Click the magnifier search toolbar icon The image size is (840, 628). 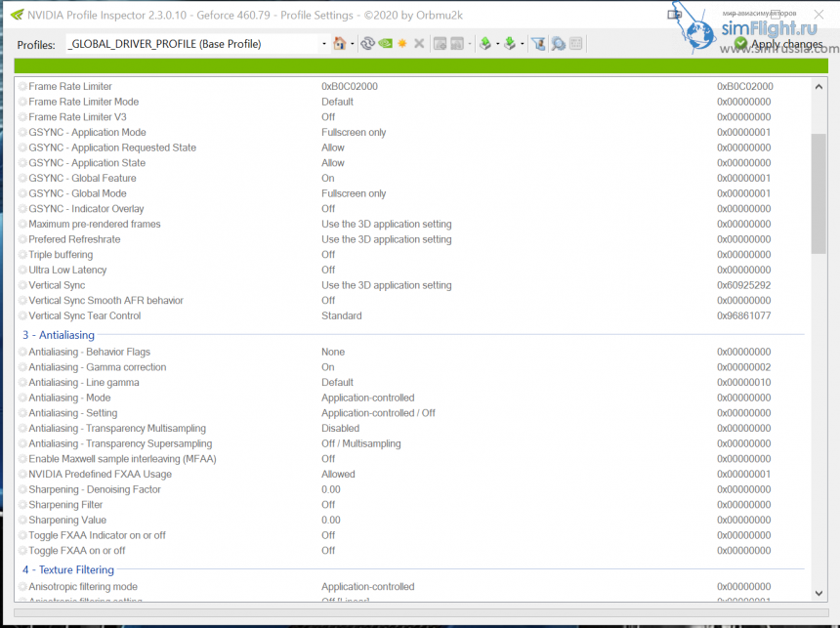coord(556,43)
